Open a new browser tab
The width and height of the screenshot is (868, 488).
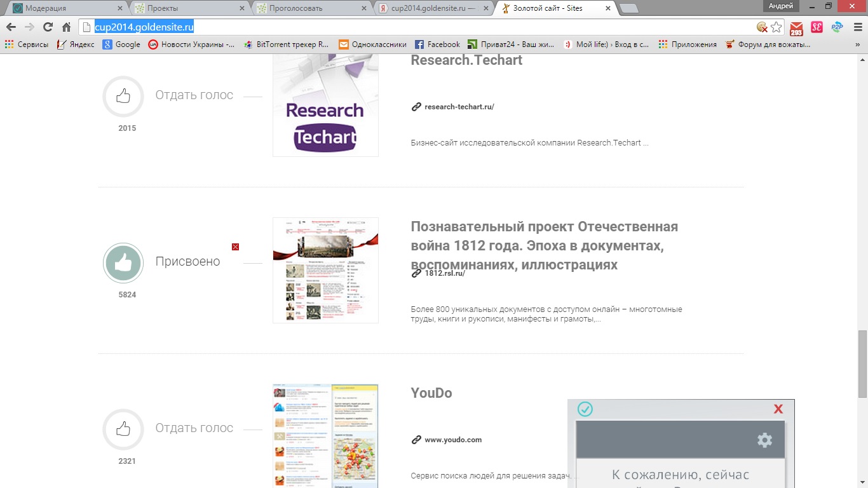tap(628, 8)
